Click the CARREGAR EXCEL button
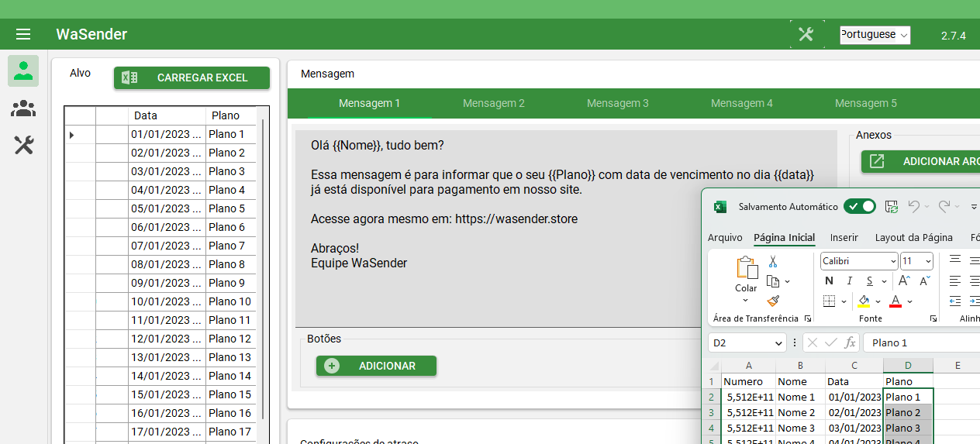The height and width of the screenshot is (444, 980). coord(192,77)
